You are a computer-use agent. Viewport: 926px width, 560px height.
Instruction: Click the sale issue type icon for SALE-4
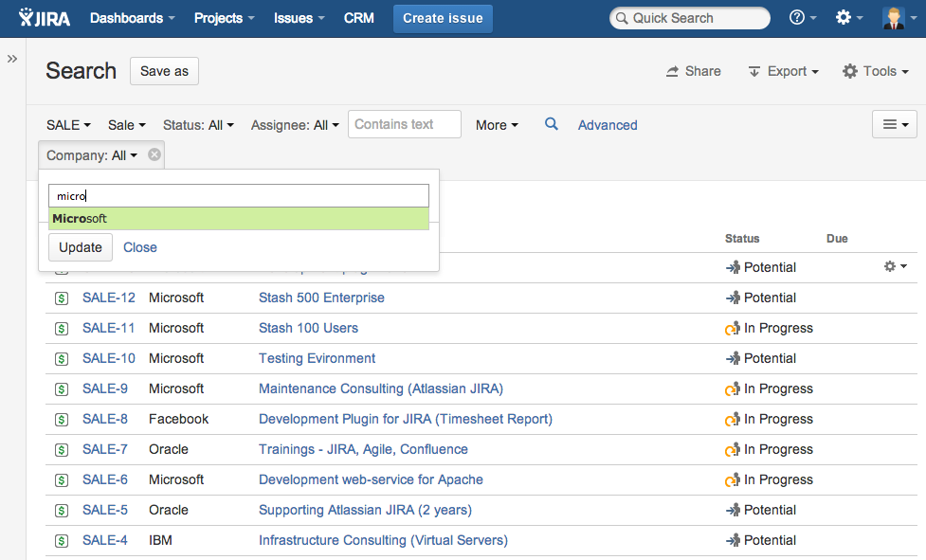(x=62, y=541)
